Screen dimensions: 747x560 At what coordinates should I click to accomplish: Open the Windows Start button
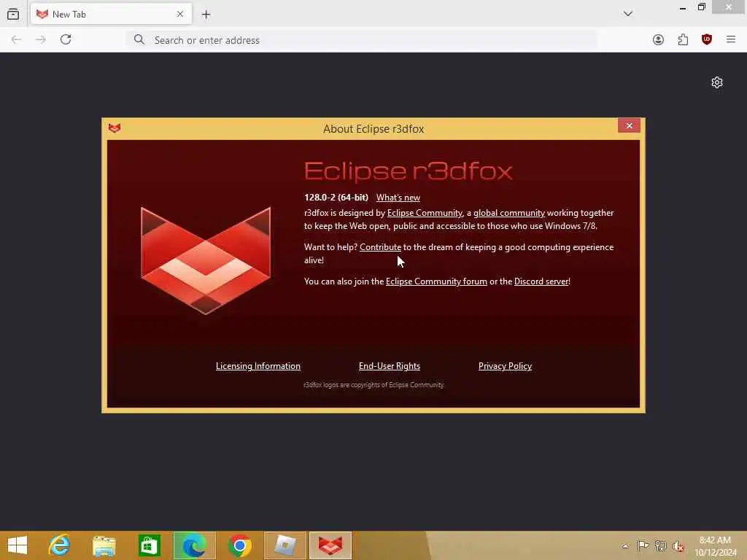click(x=18, y=545)
